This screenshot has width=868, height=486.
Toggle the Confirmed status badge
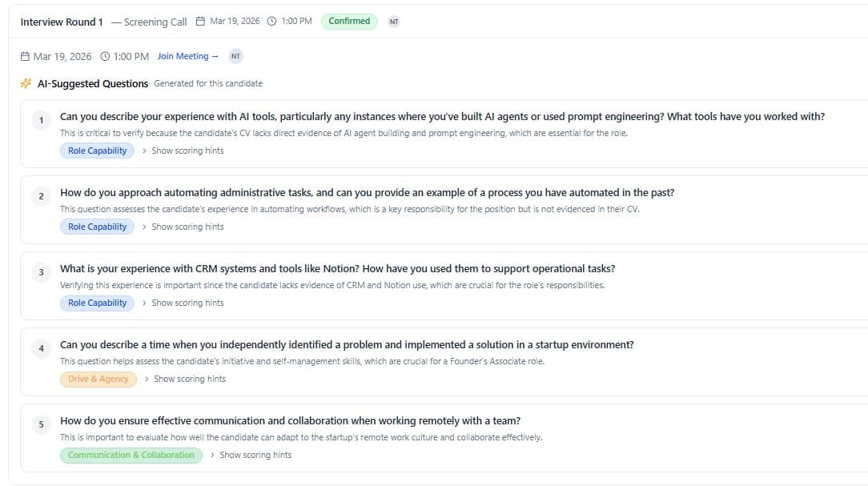348,22
